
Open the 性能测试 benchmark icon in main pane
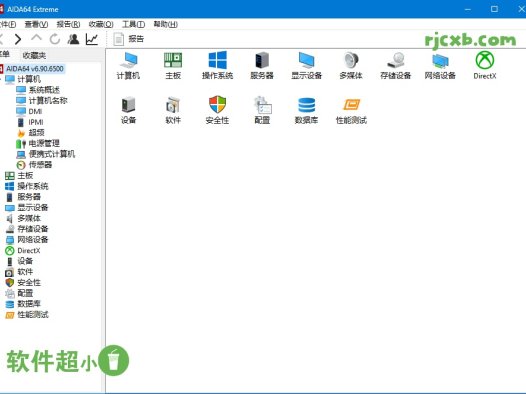[x=351, y=110]
